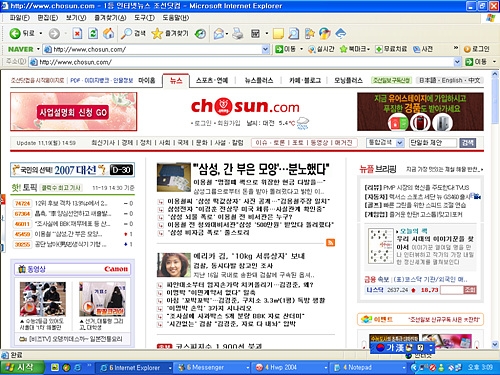500x375 pixels.
Task: Select the 카페·블로그 site tab
Action: (x=305, y=80)
